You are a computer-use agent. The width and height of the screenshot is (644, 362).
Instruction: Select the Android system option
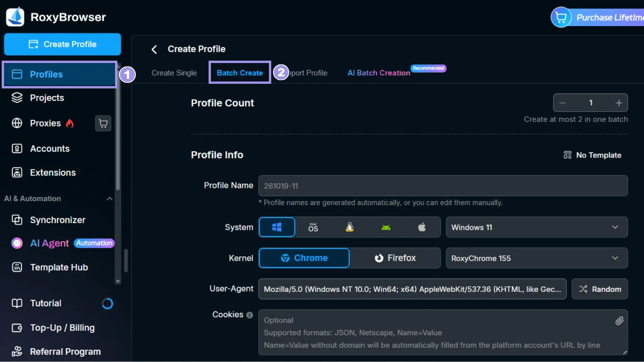(386, 227)
